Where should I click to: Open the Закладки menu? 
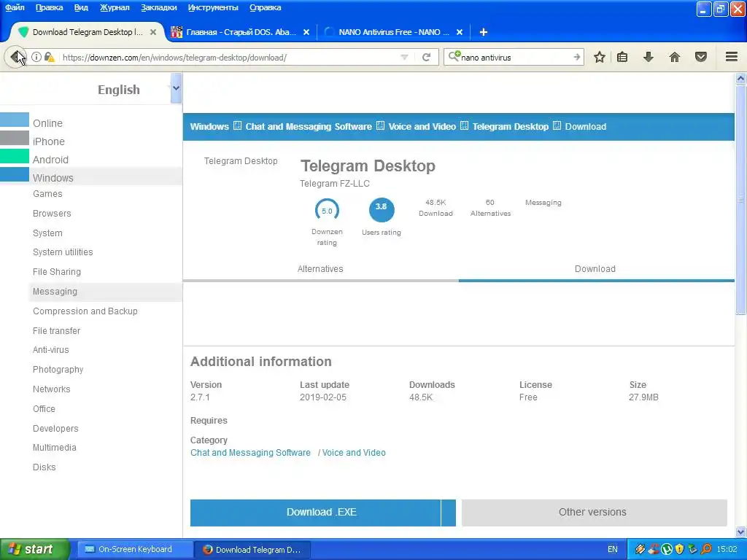pos(158,7)
